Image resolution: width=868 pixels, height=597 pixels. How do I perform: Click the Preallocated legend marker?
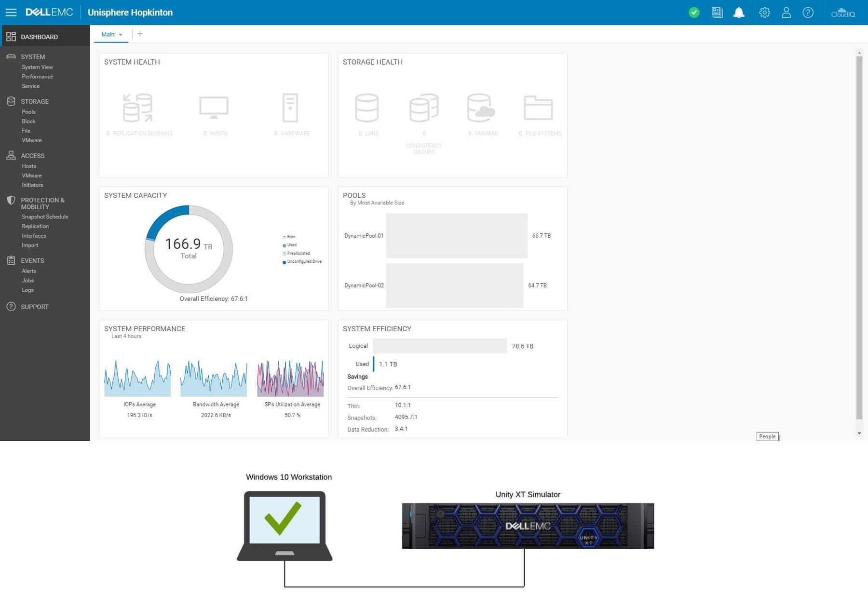[x=284, y=254]
